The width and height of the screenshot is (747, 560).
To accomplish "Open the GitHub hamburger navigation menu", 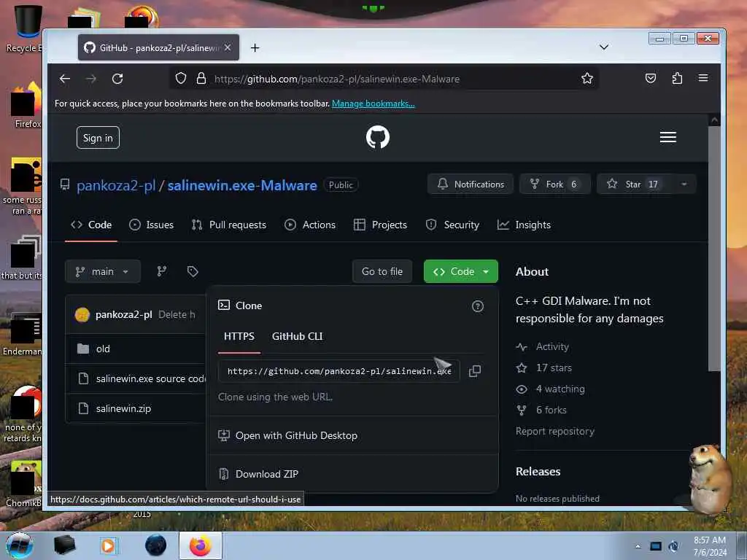I will [668, 137].
